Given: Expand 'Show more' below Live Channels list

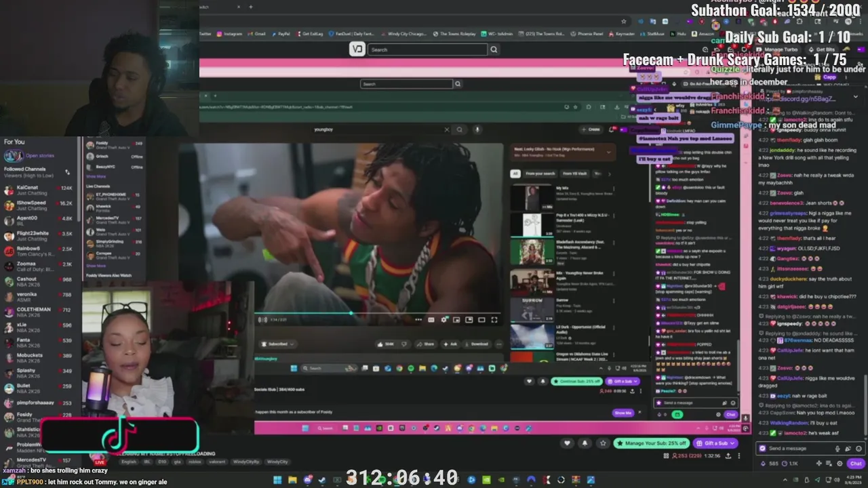Looking at the screenshot, I should coord(96,266).
